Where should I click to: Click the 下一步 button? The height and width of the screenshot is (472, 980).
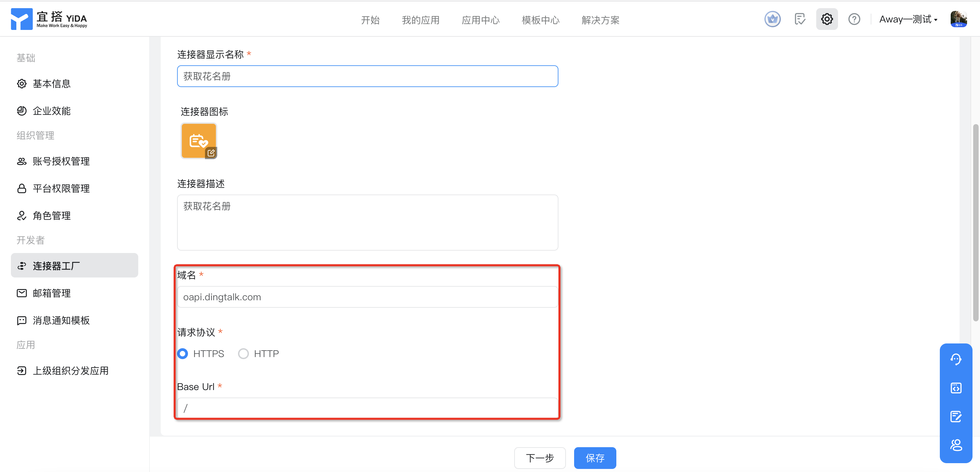click(539, 458)
